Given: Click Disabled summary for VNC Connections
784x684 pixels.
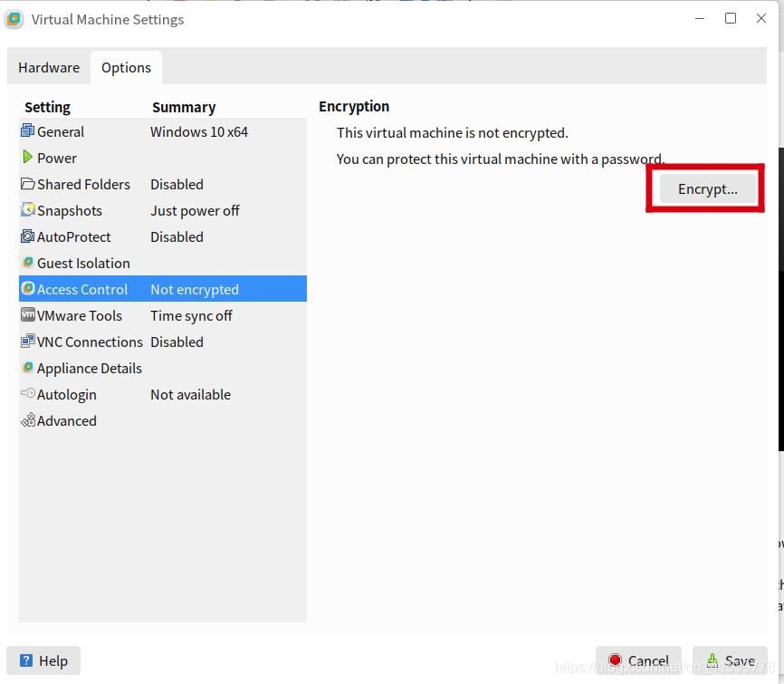Looking at the screenshot, I should tap(177, 342).
